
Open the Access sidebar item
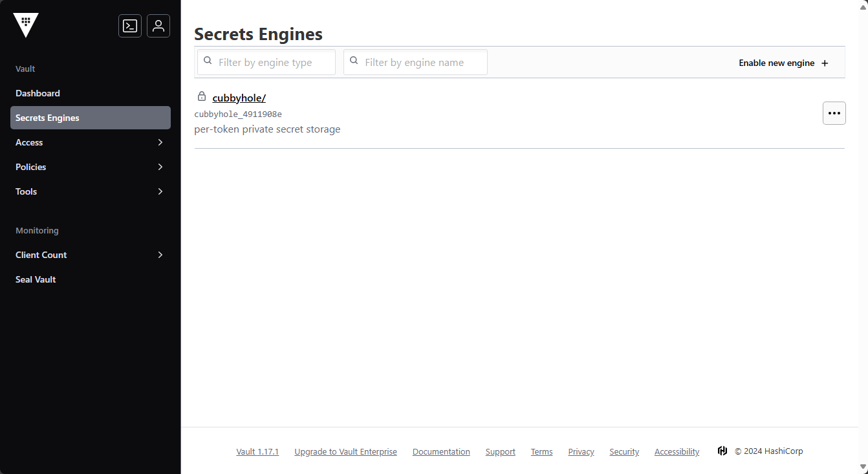(91, 142)
